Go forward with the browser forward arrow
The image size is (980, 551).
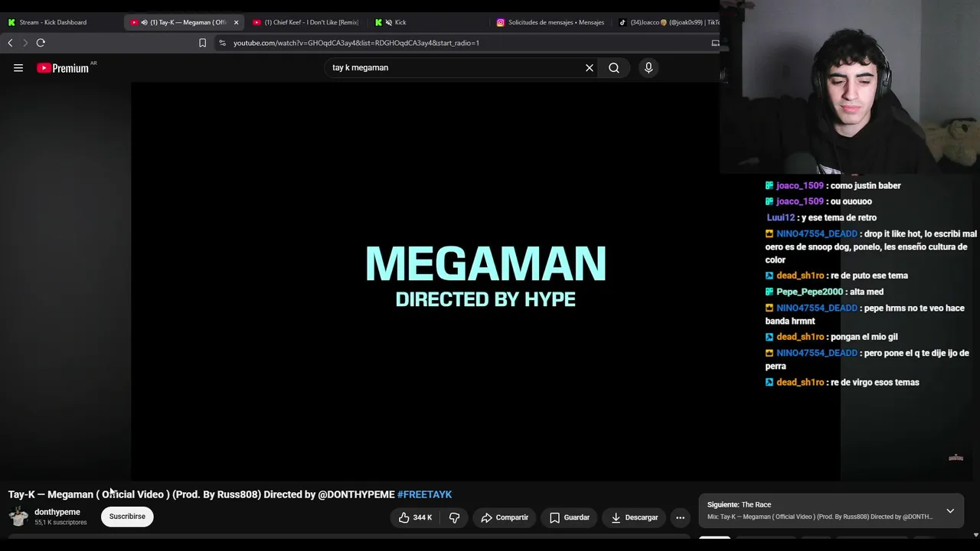[x=25, y=43]
